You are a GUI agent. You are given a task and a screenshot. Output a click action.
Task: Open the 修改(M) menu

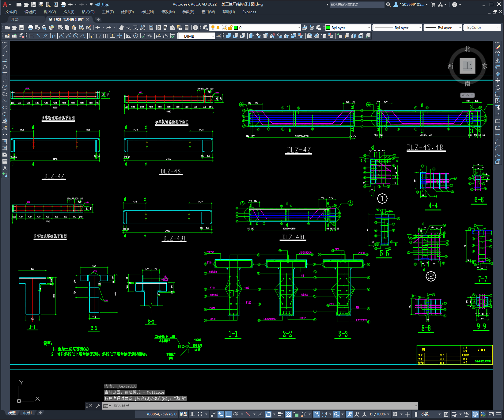[168, 12]
